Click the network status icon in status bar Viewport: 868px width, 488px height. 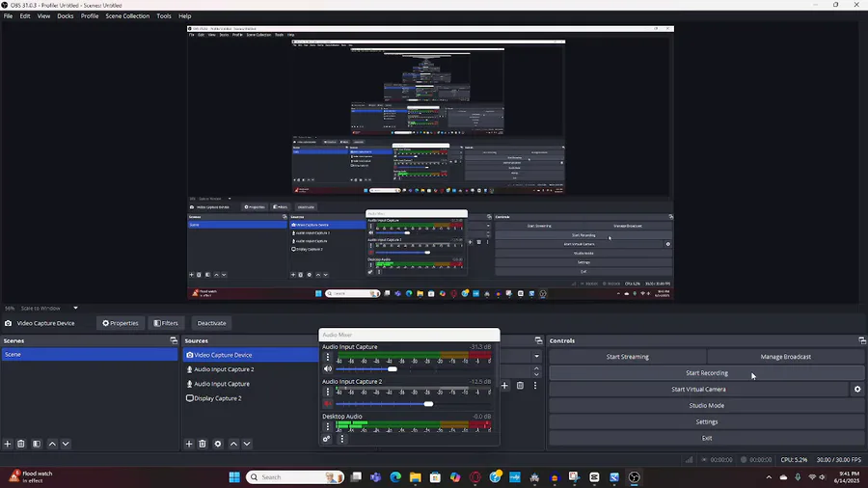[x=690, y=460]
